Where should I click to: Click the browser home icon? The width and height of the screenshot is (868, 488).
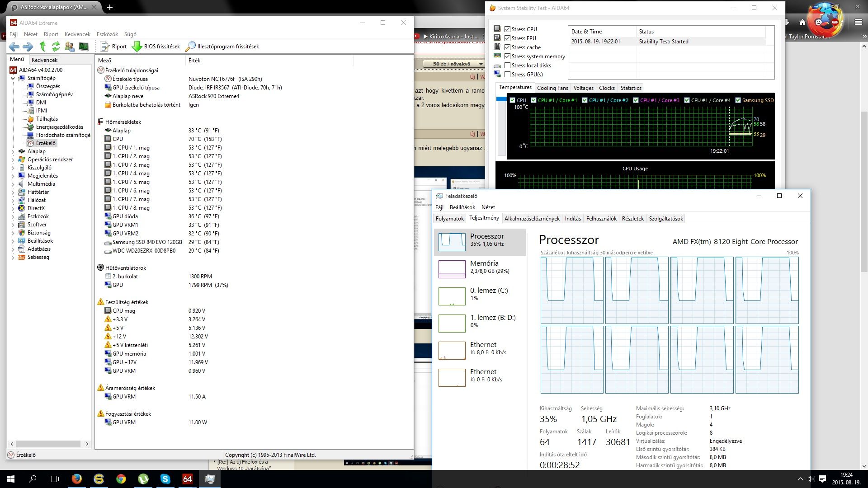(x=802, y=23)
